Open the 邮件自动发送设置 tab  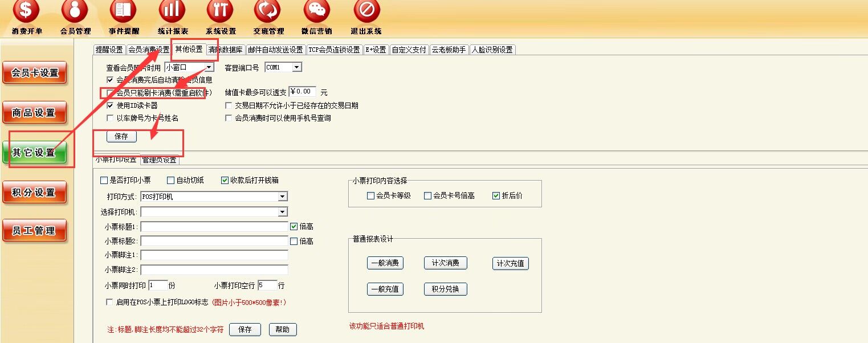[276, 50]
